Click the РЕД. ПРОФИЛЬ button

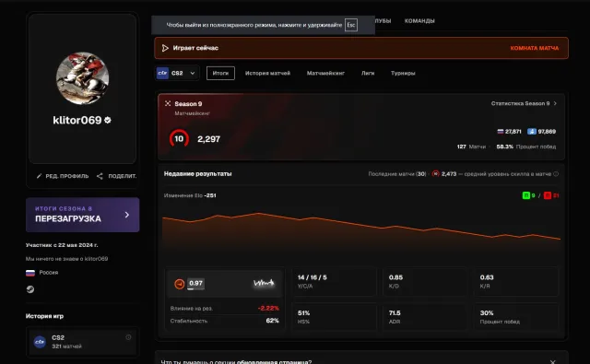pyautogui.click(x=63, y=176)
